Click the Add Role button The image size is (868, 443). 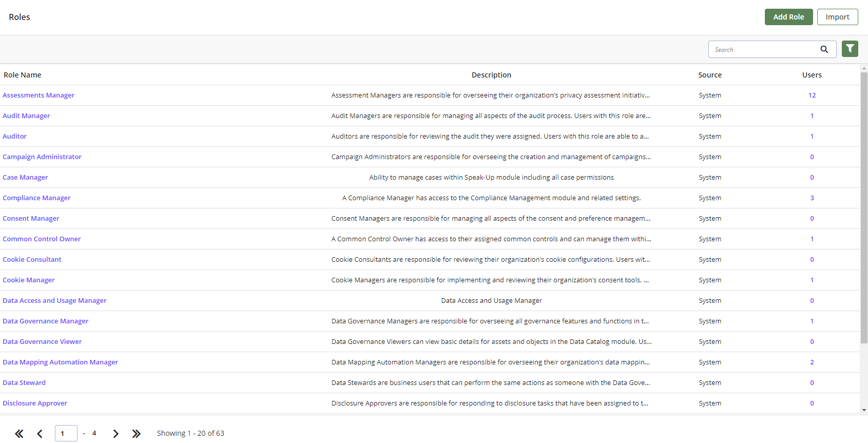(x=788, y=17)
